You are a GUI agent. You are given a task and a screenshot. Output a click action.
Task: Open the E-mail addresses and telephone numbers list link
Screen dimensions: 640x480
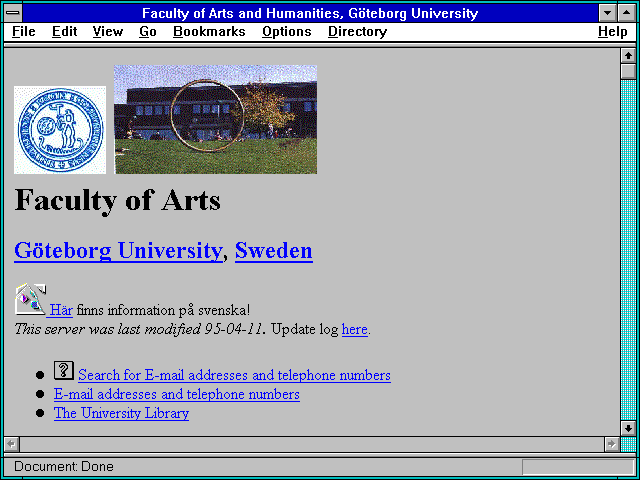[x=177, y=394]
